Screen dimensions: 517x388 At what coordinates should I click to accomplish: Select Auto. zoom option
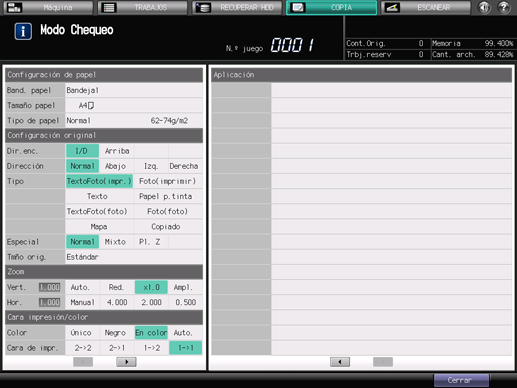[82, 287]
